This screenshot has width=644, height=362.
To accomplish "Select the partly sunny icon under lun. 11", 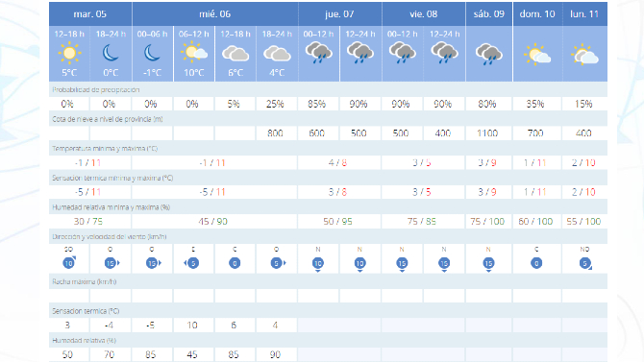I will (x=584, y=55).
